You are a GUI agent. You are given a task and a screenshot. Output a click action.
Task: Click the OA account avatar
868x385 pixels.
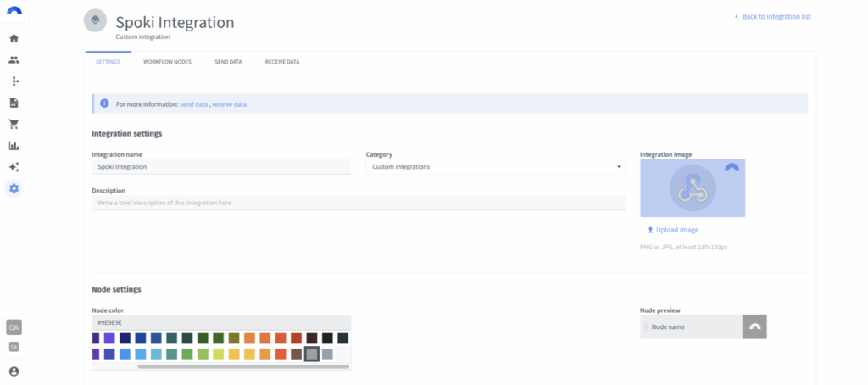(14, 327)
